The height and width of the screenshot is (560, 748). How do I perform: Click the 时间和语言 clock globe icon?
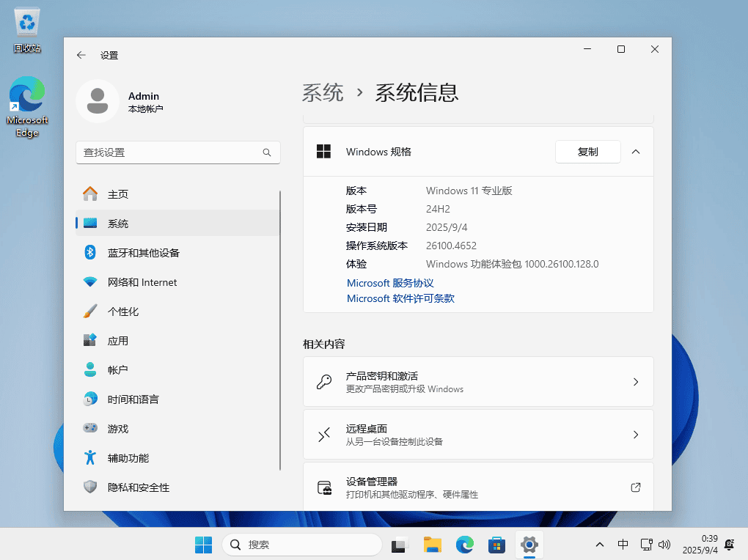pyautogui.click(x=90, y=399)
